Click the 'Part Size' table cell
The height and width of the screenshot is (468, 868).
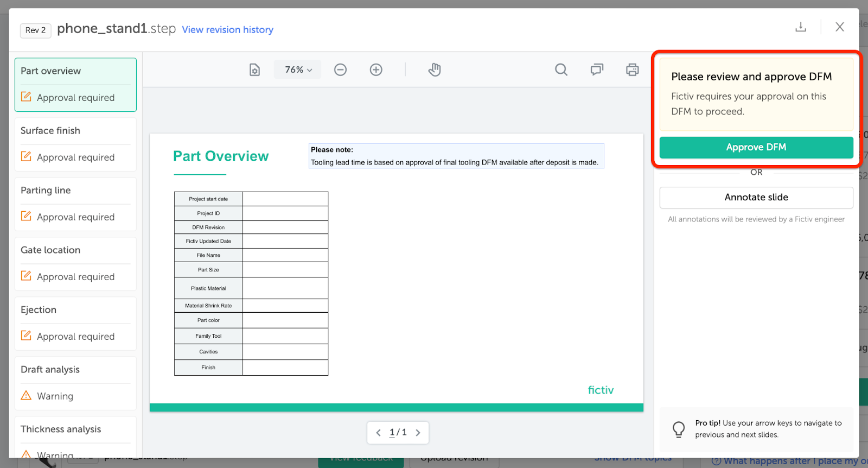[x=208, y=270]
